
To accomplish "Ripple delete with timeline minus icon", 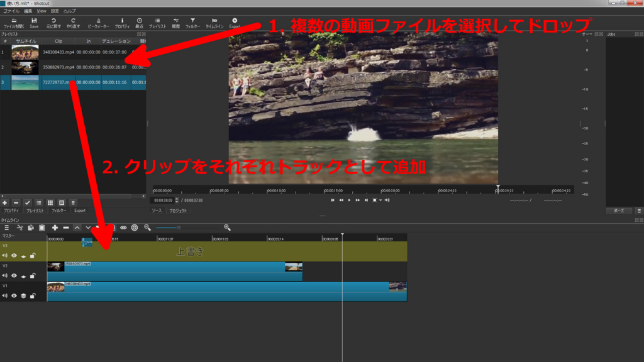I will (x=66, y=228).
